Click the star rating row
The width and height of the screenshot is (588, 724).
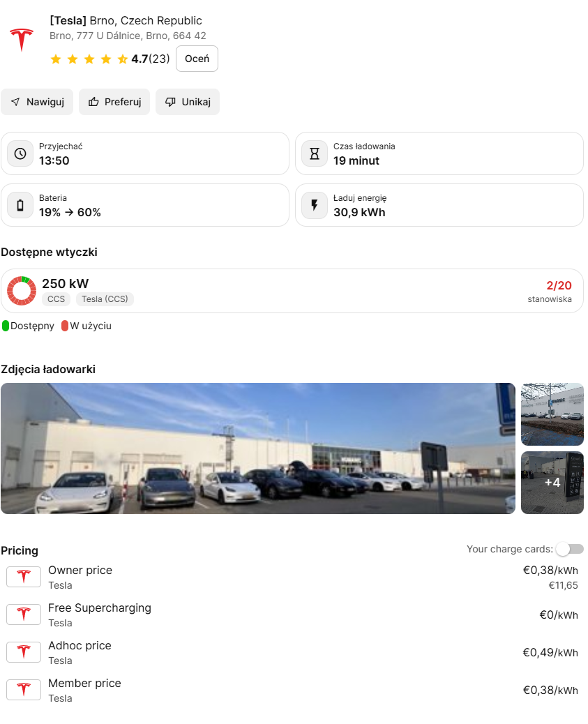click(x=89, y=59)
